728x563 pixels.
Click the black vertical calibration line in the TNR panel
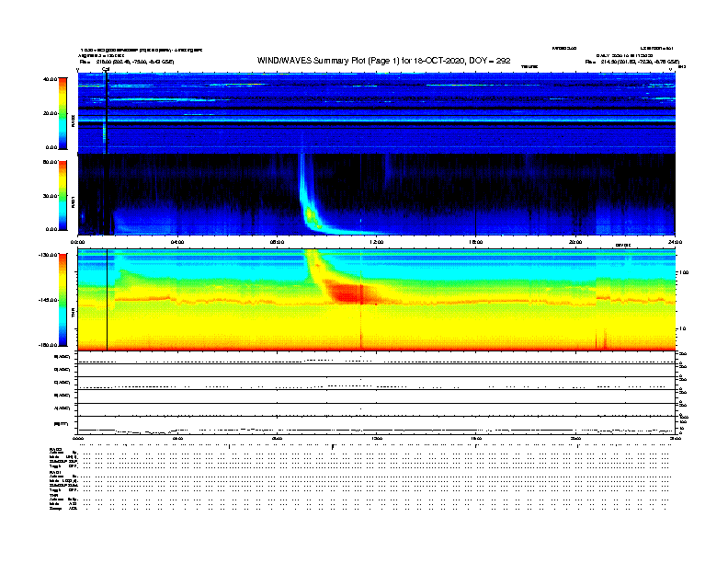pos(108,300)
